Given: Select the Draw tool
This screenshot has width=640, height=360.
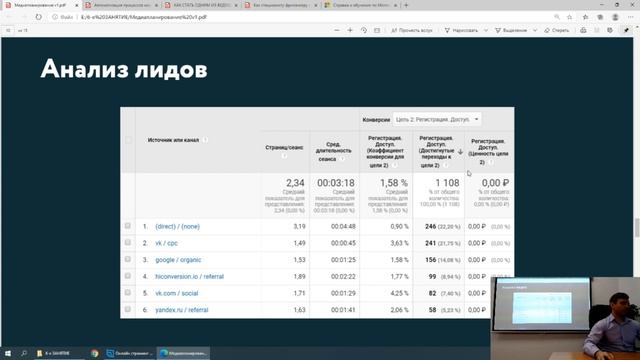Looking at the screenshot, I should (x=461, y=30).
